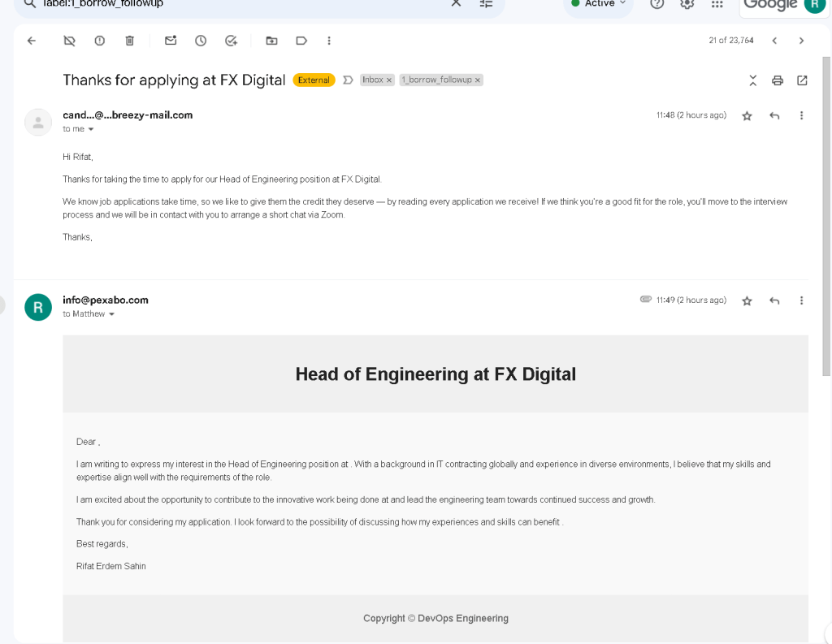This screenshot has height=644, width=832.
Task: Open the Google apps grid
Action: click(717, 3)
